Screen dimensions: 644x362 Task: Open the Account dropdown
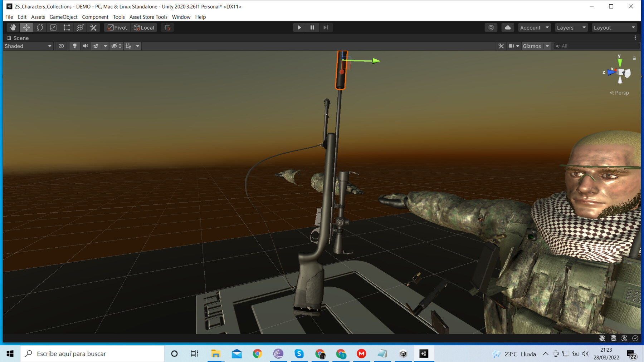tap(534, 28)
